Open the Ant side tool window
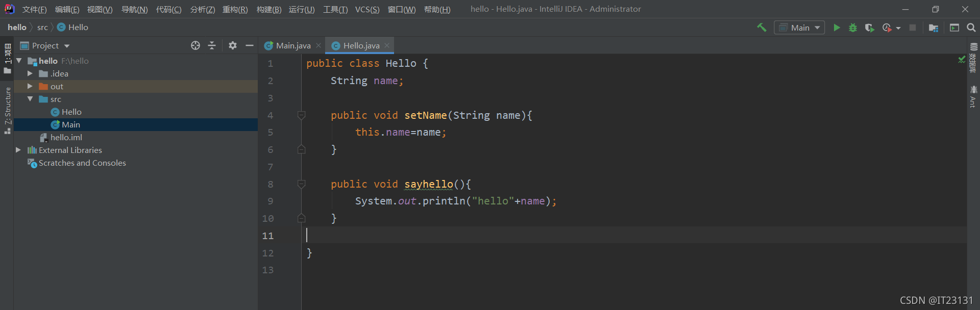The height and width of the screenshot is (310, 980). pyautogui.click(x=973, y=96)
